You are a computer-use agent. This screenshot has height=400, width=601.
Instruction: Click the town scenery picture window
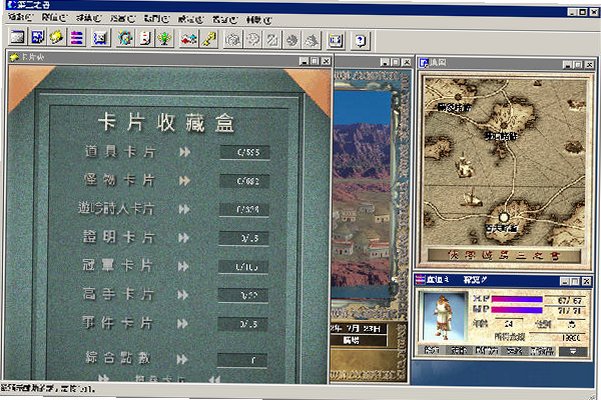click(x=362, y=195)
